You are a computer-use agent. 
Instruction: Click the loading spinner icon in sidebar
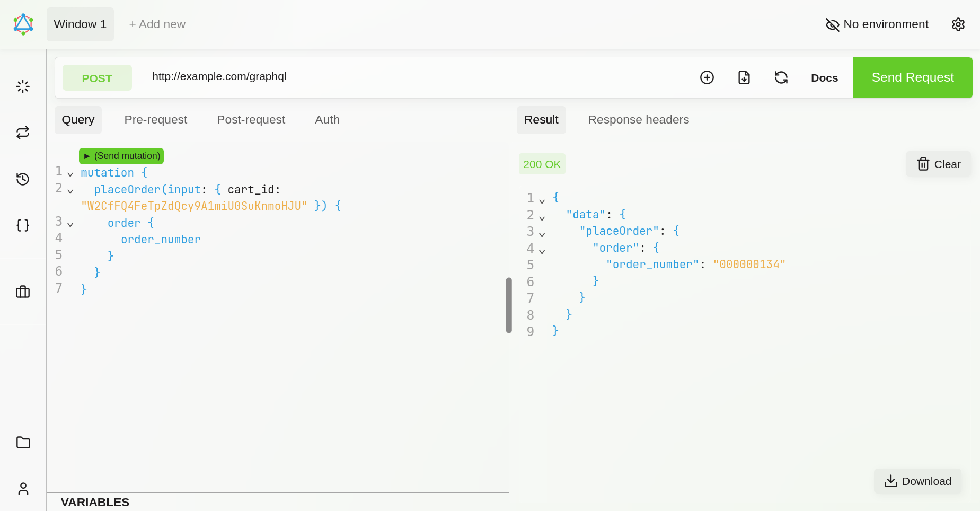click(x=23, y=86)
